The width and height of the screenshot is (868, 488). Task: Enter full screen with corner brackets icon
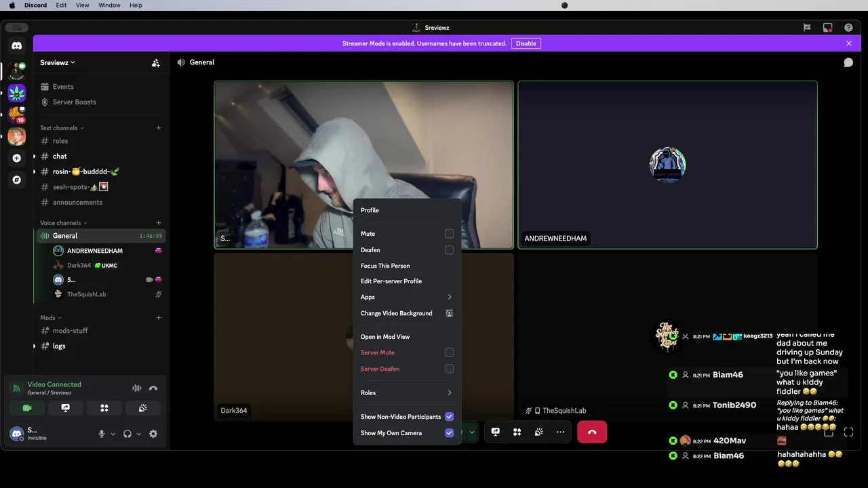848,432
